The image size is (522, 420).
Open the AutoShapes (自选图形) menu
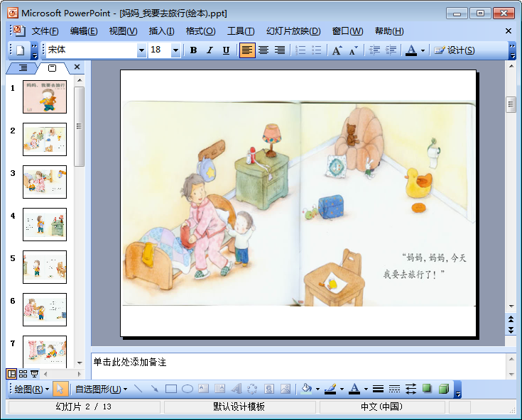tap(101, 389)
